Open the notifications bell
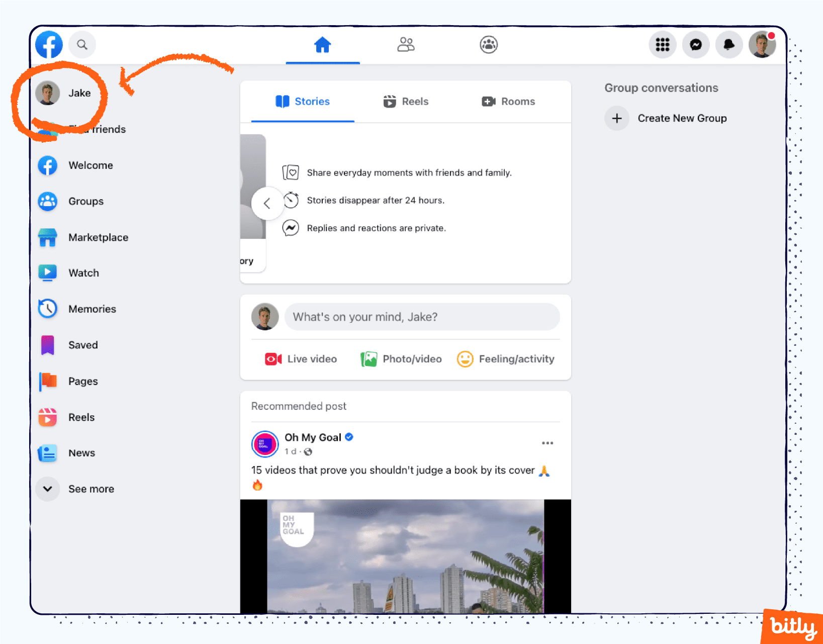This screenshot has width=823, height=644. pos(728,45)
